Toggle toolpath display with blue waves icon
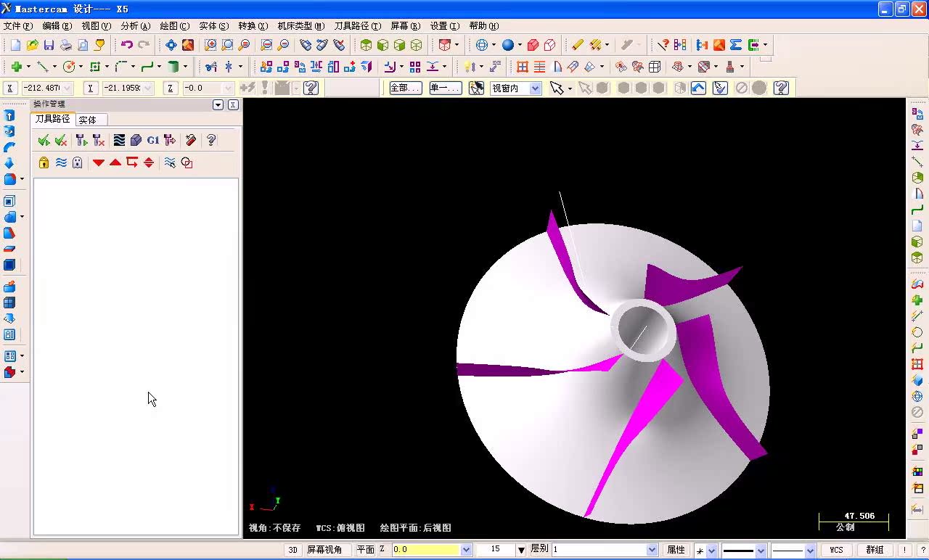The width and height of the screenshot is (929, 560). click(x=61, y=162)
